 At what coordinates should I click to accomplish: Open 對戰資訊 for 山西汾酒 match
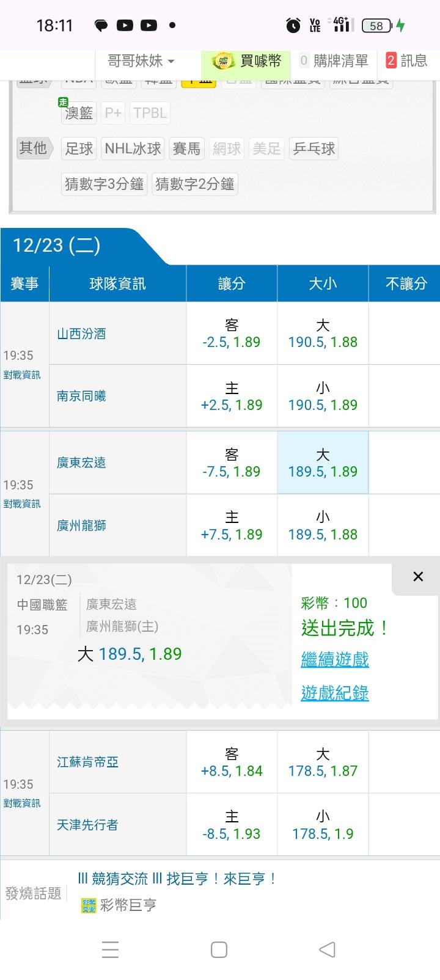coord(22,375)
